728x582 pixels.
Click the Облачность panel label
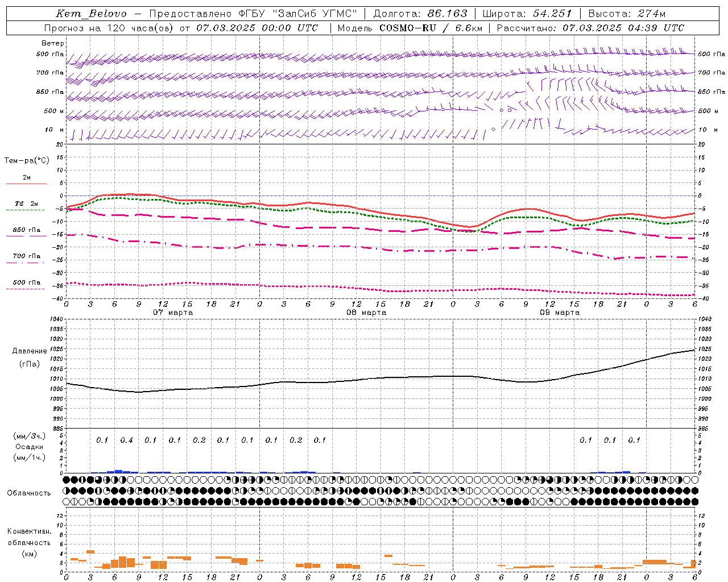(29, 493)
